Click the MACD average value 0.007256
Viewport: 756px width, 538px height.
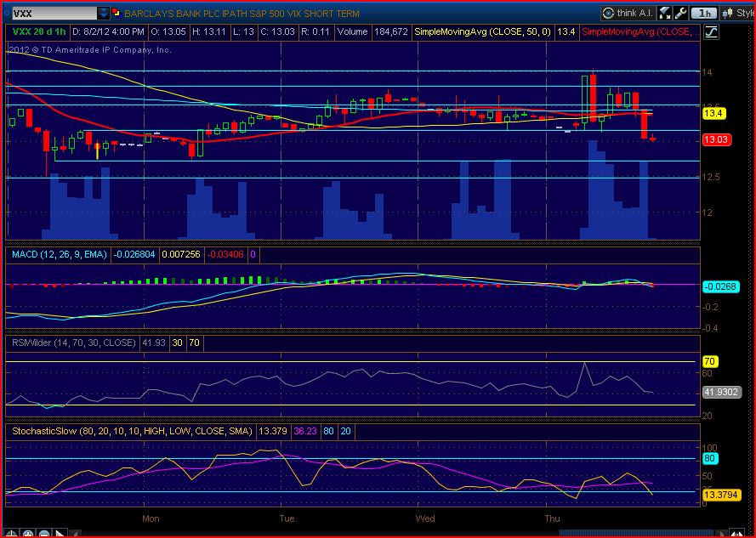pyautogui.click(x=181, y=254)
